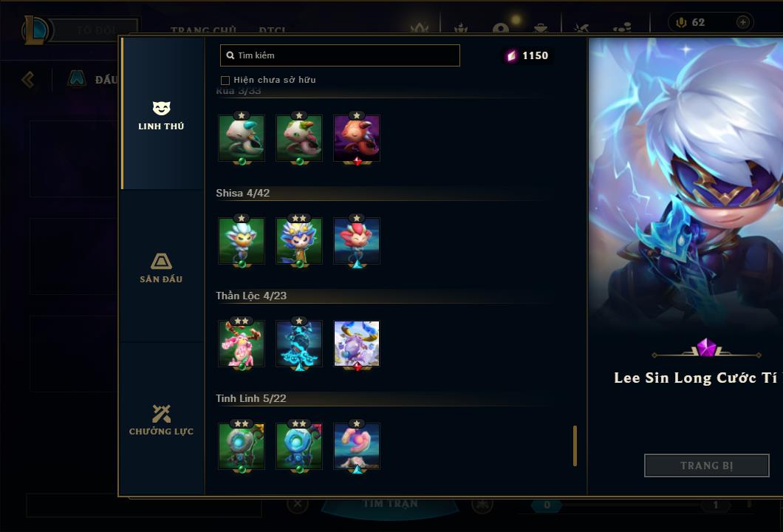This screenshot has width=783, height=532.
Task: Choose the red-haired Shisa little legend
Action: pos(357,241)
